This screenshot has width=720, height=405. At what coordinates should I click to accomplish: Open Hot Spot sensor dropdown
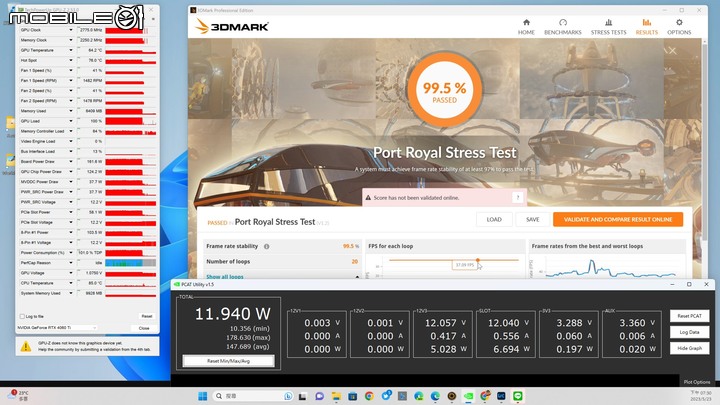(x=71, y=60)
